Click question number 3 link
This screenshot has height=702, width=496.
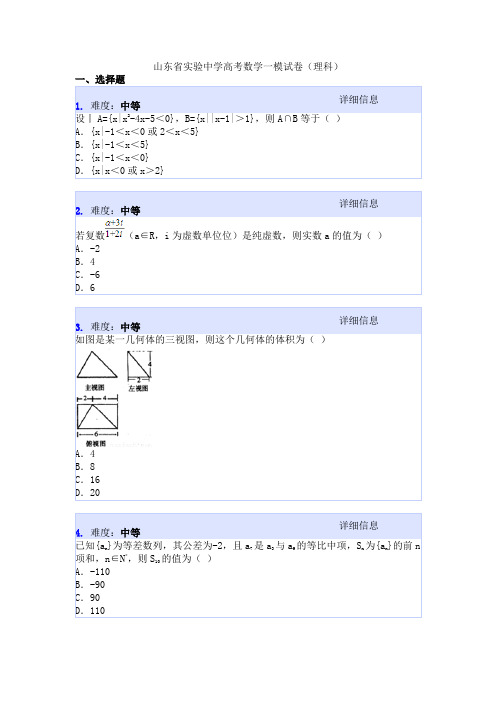[x=79, y=327]
